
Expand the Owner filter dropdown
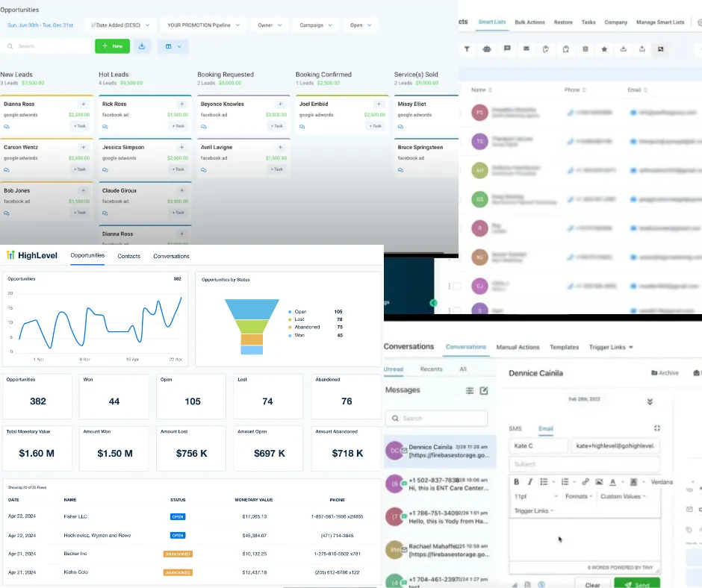[270, 25]
